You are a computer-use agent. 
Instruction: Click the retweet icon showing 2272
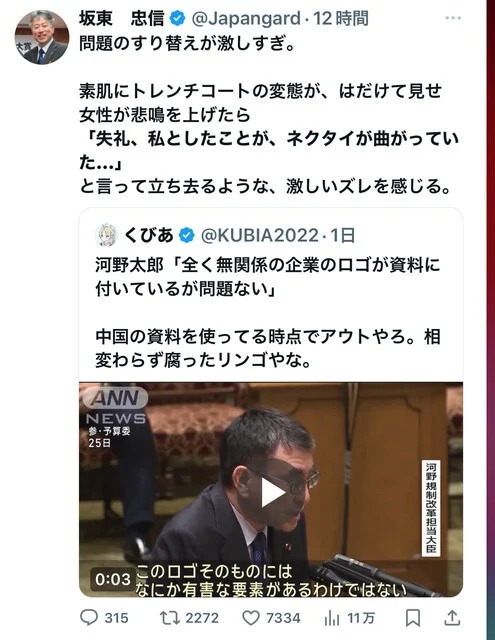pyautogui.click(x=169, y=618)
